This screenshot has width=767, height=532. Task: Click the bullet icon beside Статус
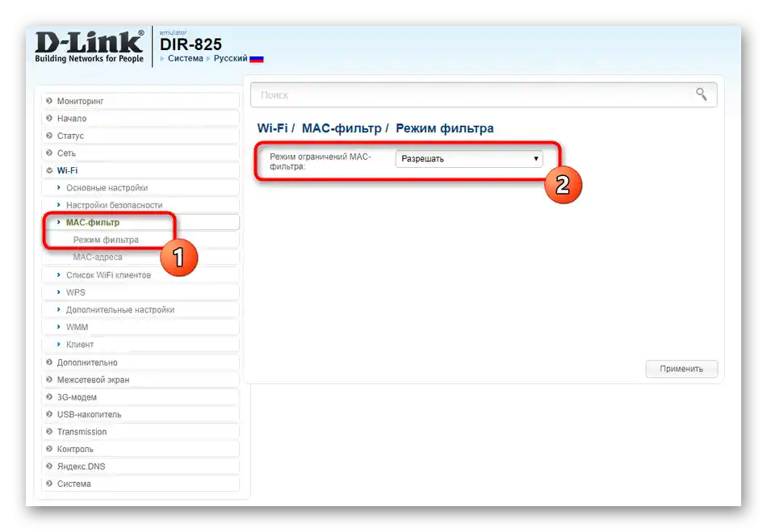(49, 136)
